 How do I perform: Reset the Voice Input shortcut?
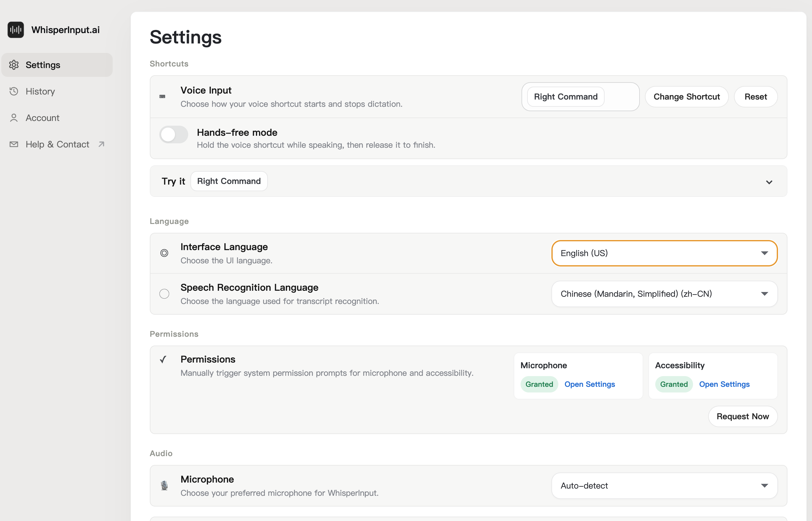[x=756, y=97]
